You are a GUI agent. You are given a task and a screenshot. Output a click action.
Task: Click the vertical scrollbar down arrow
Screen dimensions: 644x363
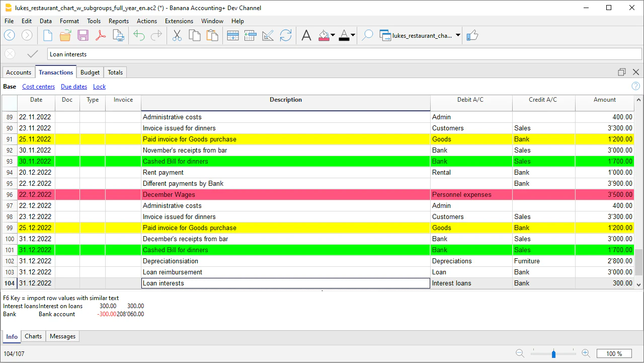638,284
